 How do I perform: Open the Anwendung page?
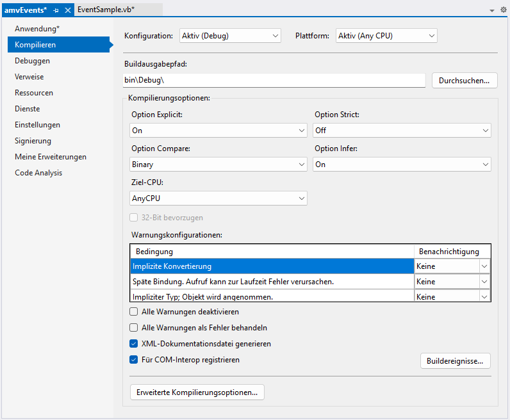pos(37,29)
